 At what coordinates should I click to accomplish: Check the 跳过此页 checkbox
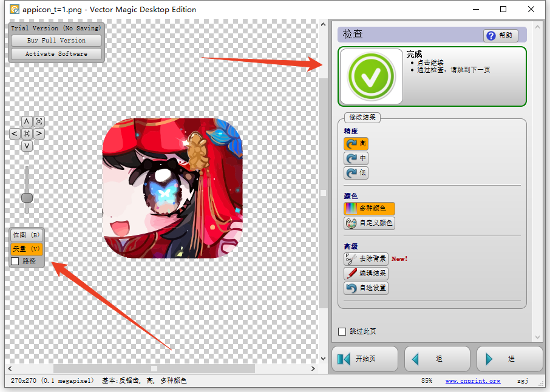coord(342,332)
